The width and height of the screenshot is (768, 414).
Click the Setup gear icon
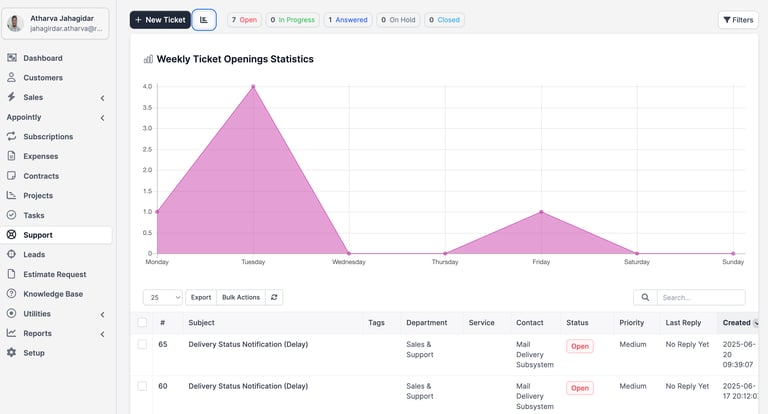12,353
